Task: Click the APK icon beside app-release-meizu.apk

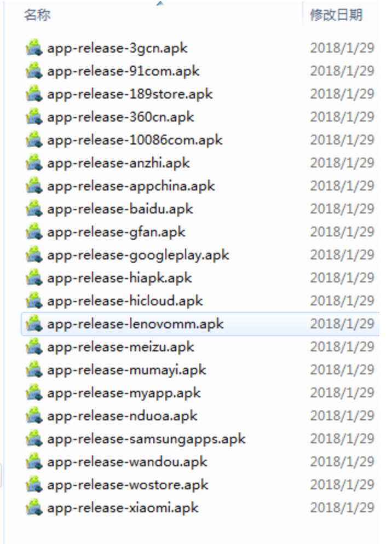Action: click(34, 347)
